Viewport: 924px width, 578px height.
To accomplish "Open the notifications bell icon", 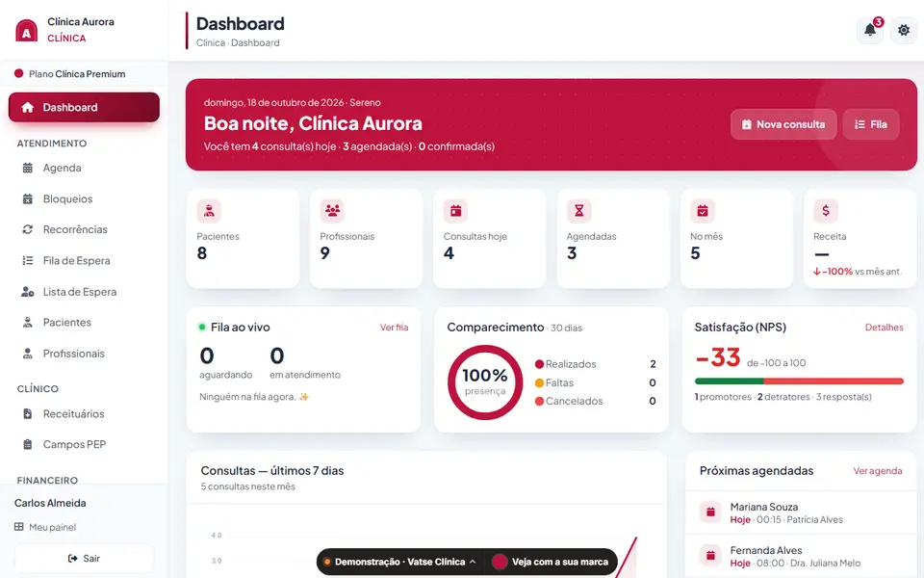I will [x=870, y=30].
